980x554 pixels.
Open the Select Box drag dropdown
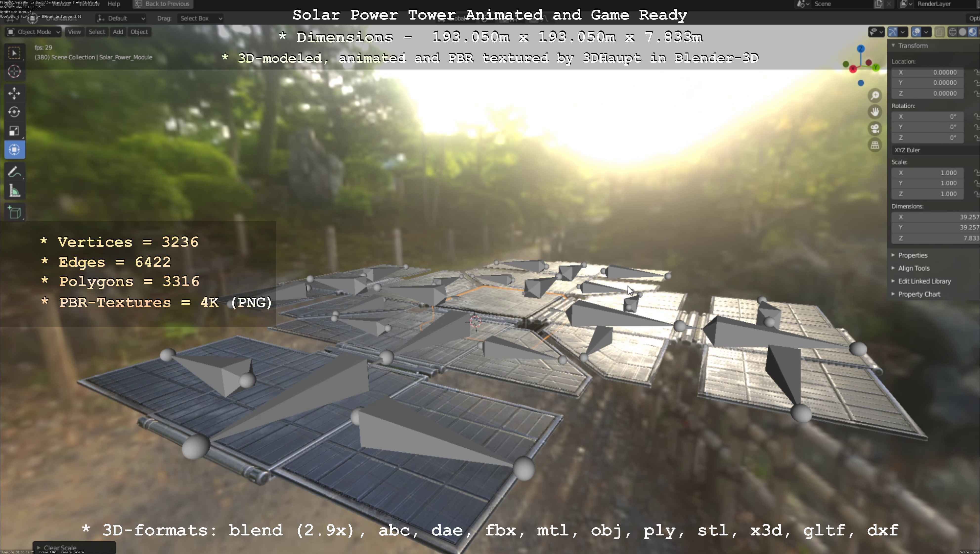(200, 18)
